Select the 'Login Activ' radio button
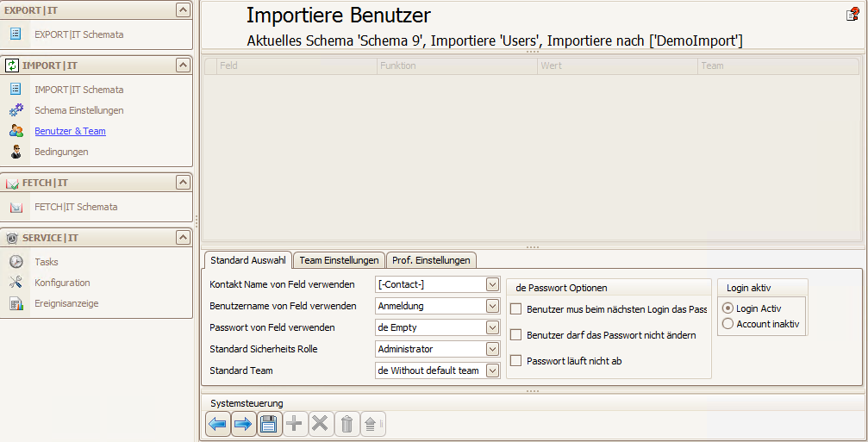The height and width of the screenshot is (442, 868). coord(728,308)
